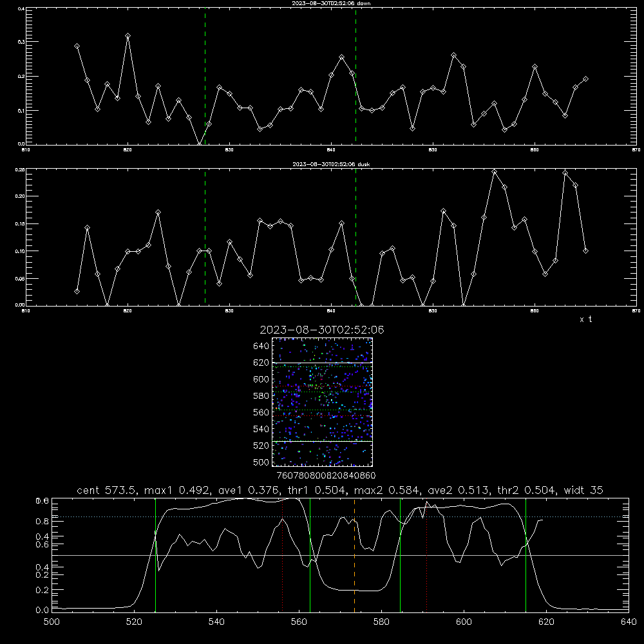Image resolution: width=644 pixels, height=644 pixels.
Task: Click the 0.8 label on bottom plot y-axis
Action: (43, 522)
